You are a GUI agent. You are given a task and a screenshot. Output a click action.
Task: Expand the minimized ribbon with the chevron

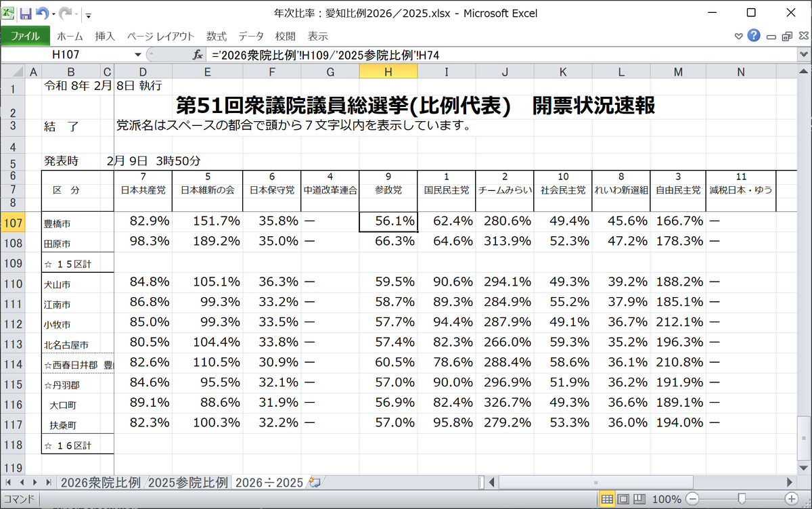[738, 36]
